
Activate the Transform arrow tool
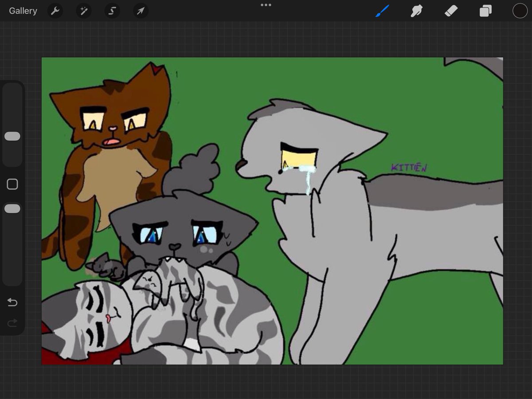[x=141, y=11]
